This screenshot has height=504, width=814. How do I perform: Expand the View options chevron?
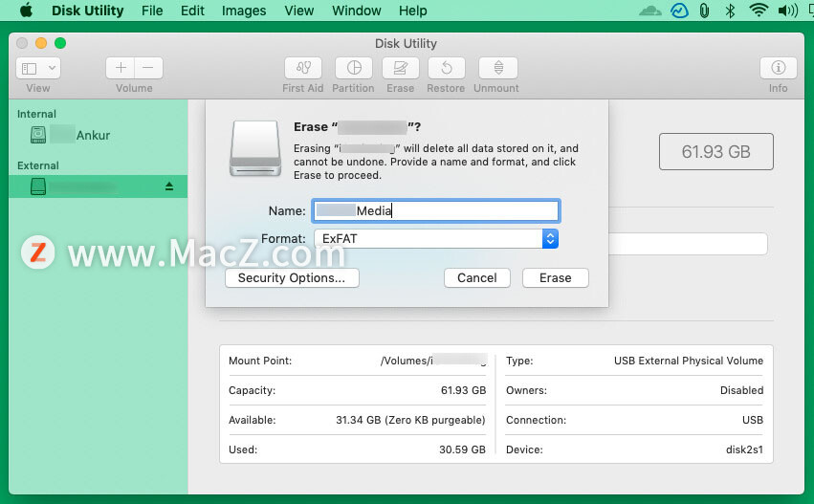point(52,68)
